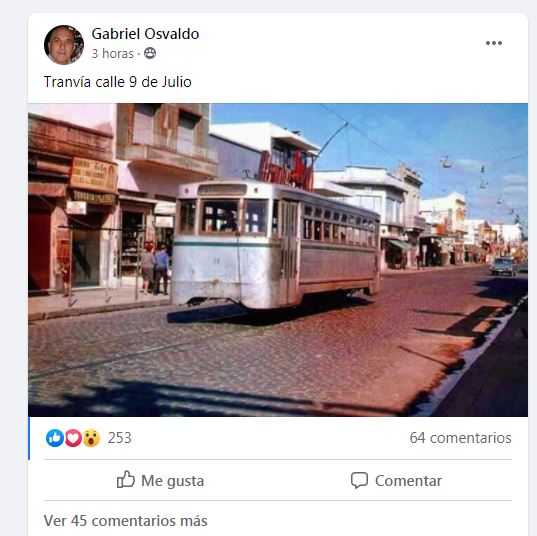Open the tram photo on 9 de Julio
Screen dimensions: 537x536
(x=278, y=260)
